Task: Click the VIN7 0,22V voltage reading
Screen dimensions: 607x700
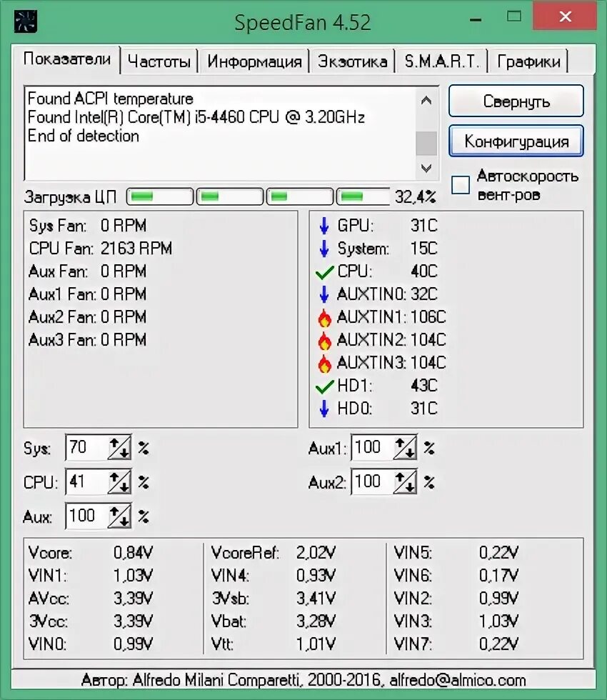Action: coord(456,644)
